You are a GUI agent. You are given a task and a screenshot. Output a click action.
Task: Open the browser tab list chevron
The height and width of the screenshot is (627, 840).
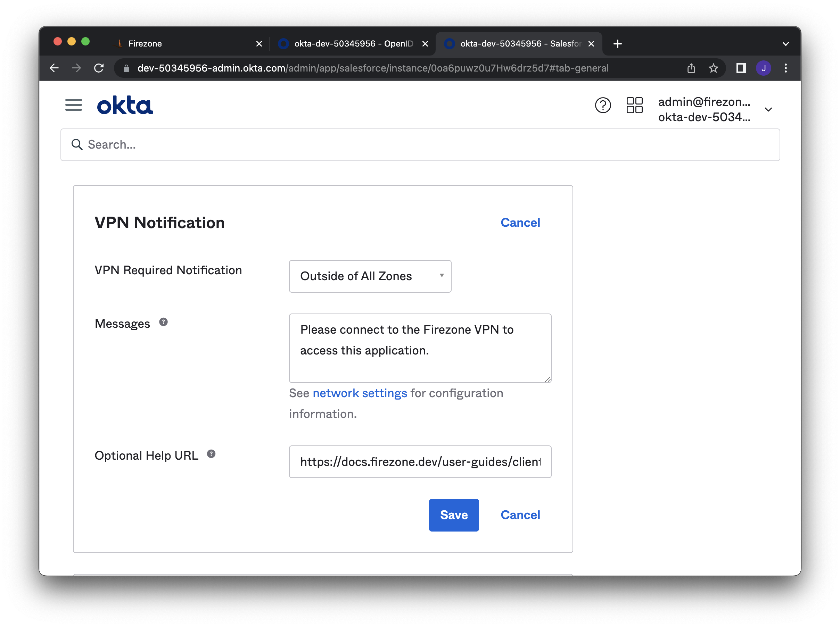click(x=785, y=43)
